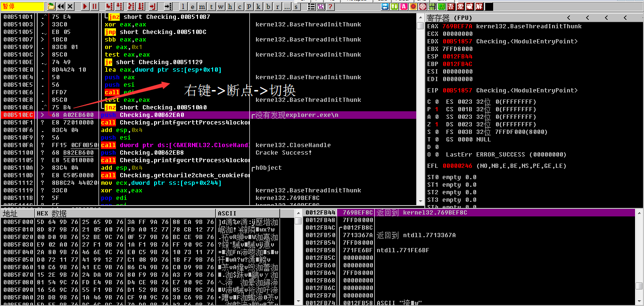Image resolution: width=644 pixels, height=306 pixels.
Task: Select stack entry 'ntdll.7713367A' return row
Action: [469, 235]
